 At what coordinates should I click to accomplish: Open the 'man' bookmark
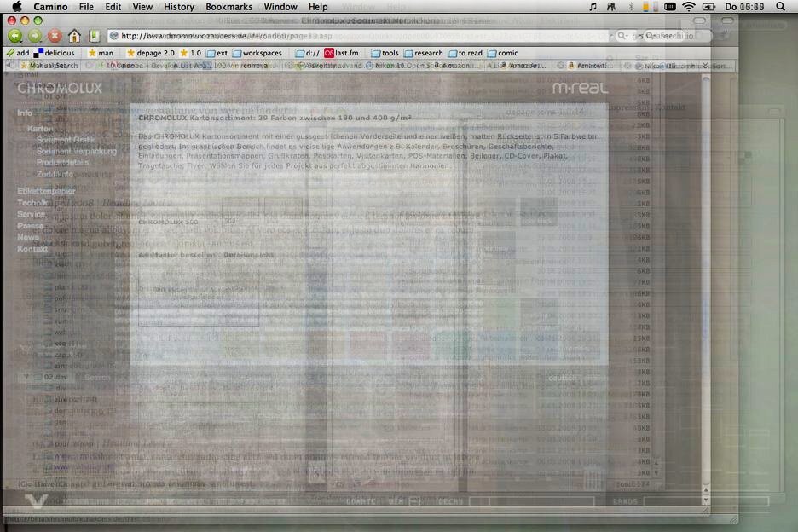pos(101,53)
